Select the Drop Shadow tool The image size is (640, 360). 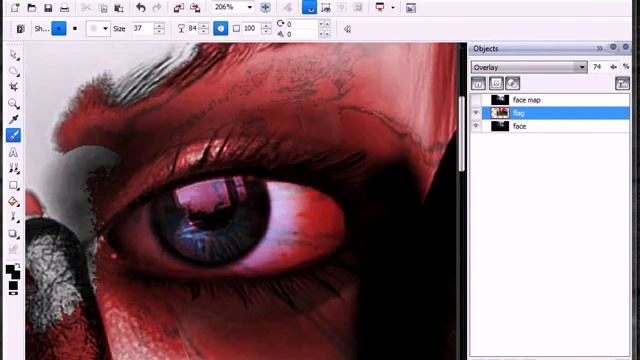[13, 234]
